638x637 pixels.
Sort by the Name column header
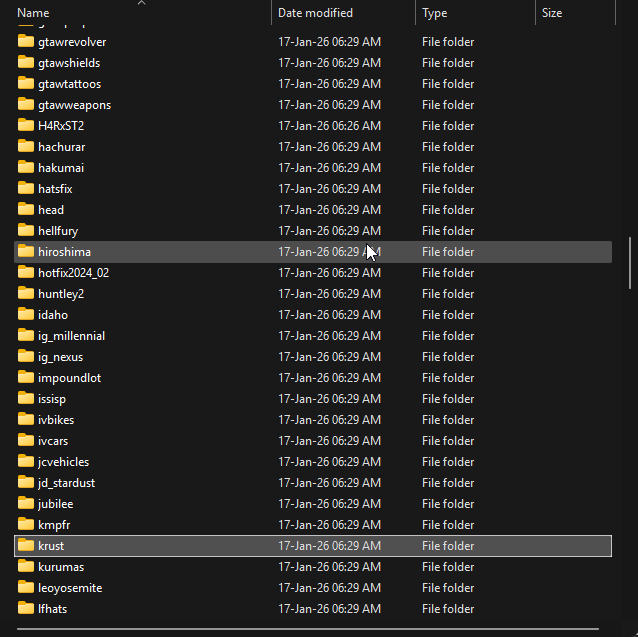tap(33, 13)
